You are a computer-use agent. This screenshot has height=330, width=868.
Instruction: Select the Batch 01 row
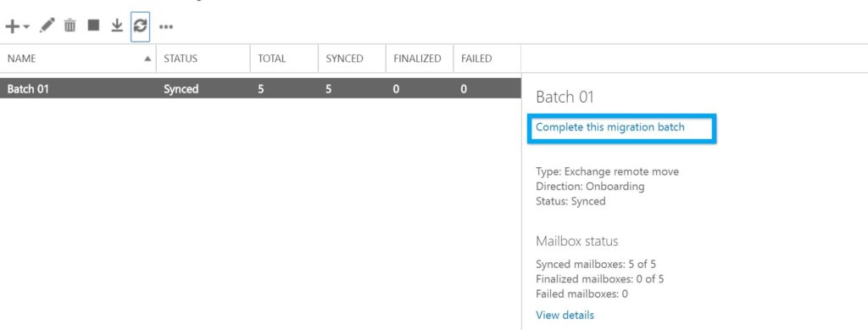(x=260, y=88)
